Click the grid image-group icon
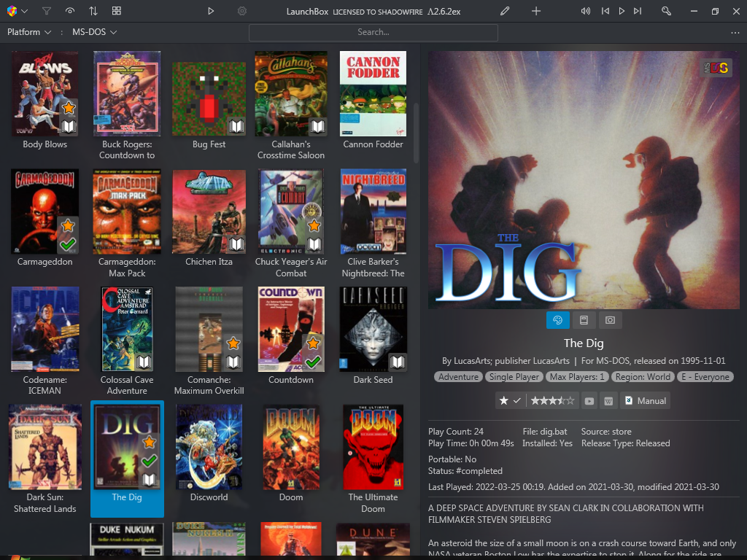 coord(116,11)
